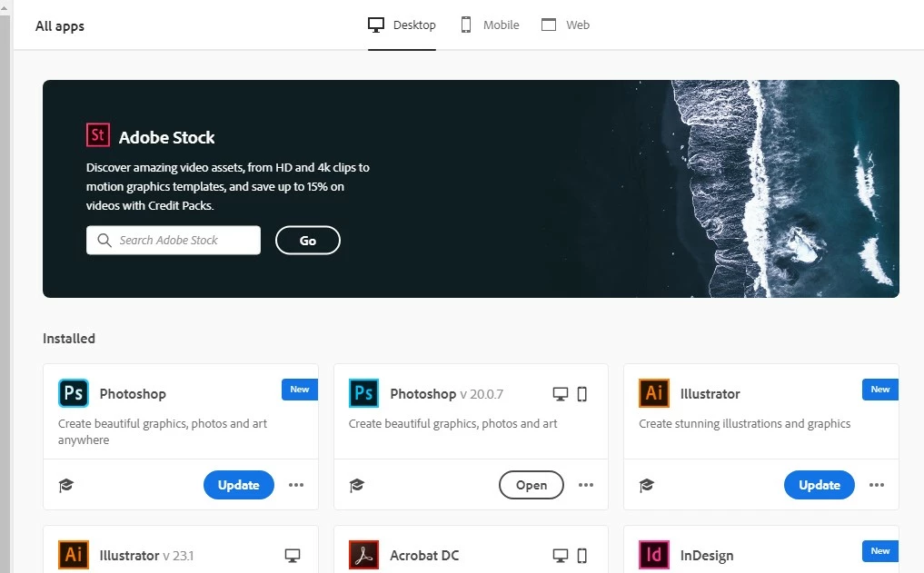Click mobile device icon on Photoshop v 20.0.7

click(582, 394)
